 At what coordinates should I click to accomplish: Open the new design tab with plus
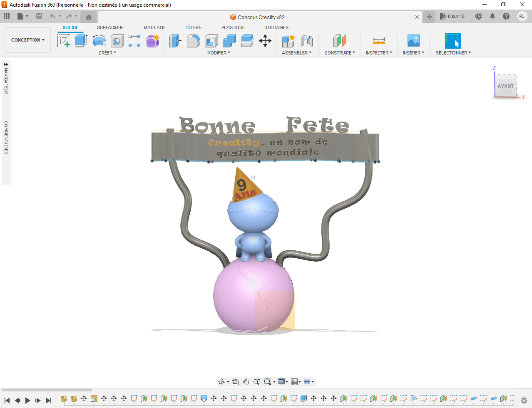429,17
